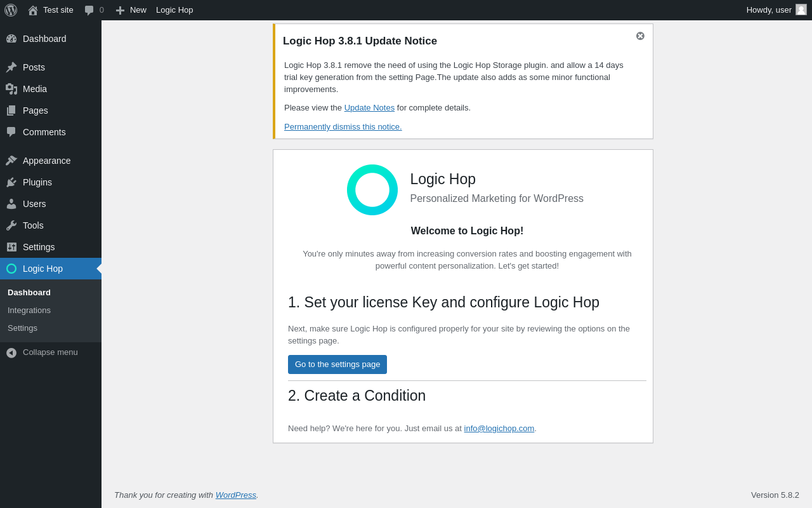Click the Welcome to Logic Hop! heading

[x=467, y=231]
